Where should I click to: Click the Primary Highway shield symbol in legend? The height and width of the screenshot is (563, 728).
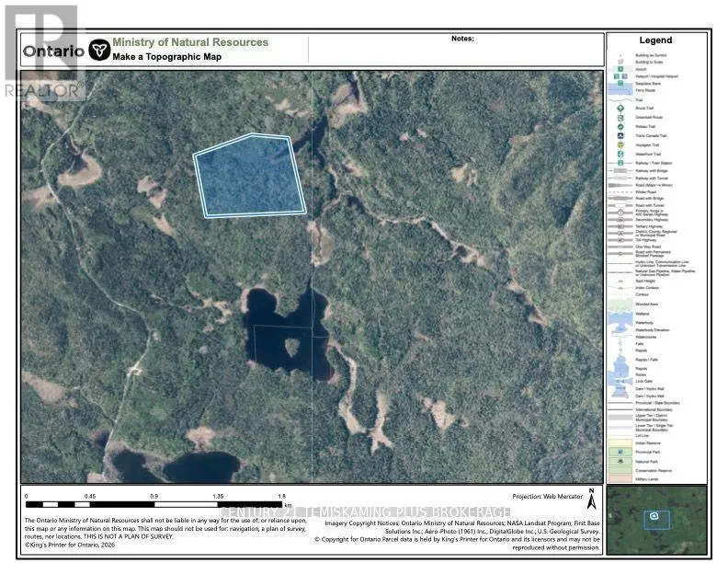click(x=620, y=213)
